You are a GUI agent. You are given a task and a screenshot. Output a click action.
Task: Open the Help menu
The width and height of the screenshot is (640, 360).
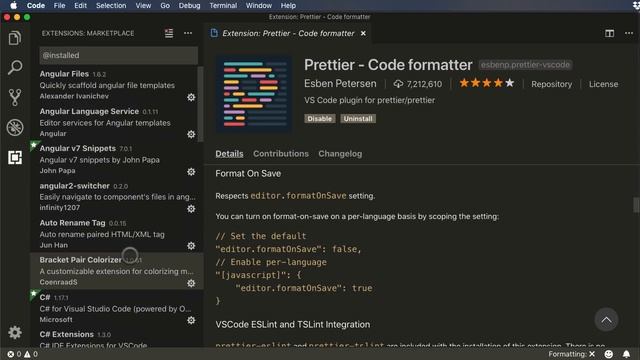coord(288,6)
